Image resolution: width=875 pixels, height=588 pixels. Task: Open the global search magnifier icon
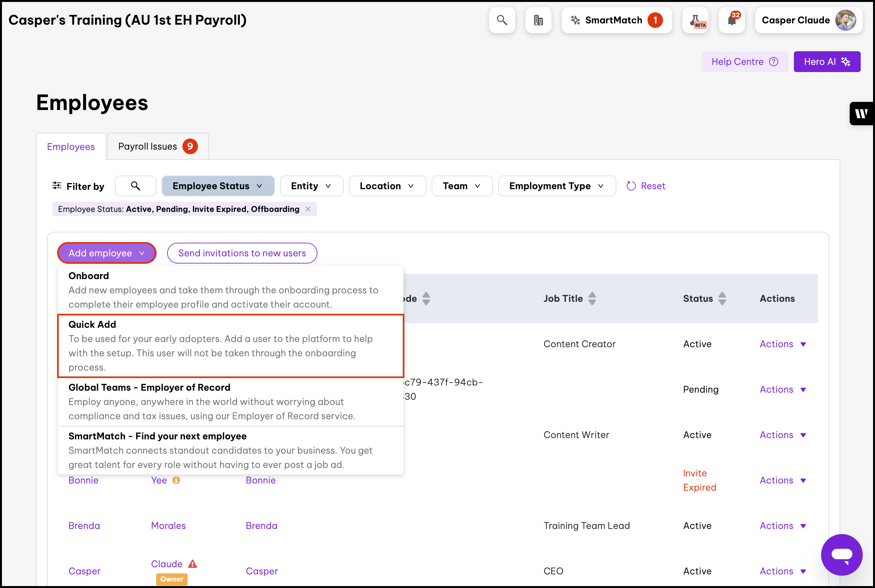[x=501, y=20]
